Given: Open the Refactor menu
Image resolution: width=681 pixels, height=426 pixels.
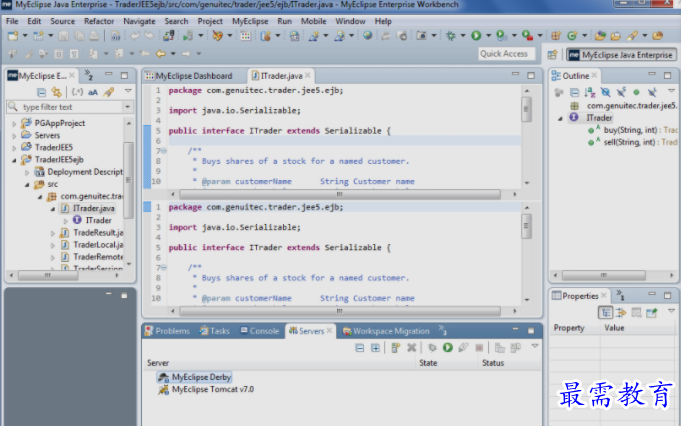Looking at the screenshot, I should tap(99, 21).
